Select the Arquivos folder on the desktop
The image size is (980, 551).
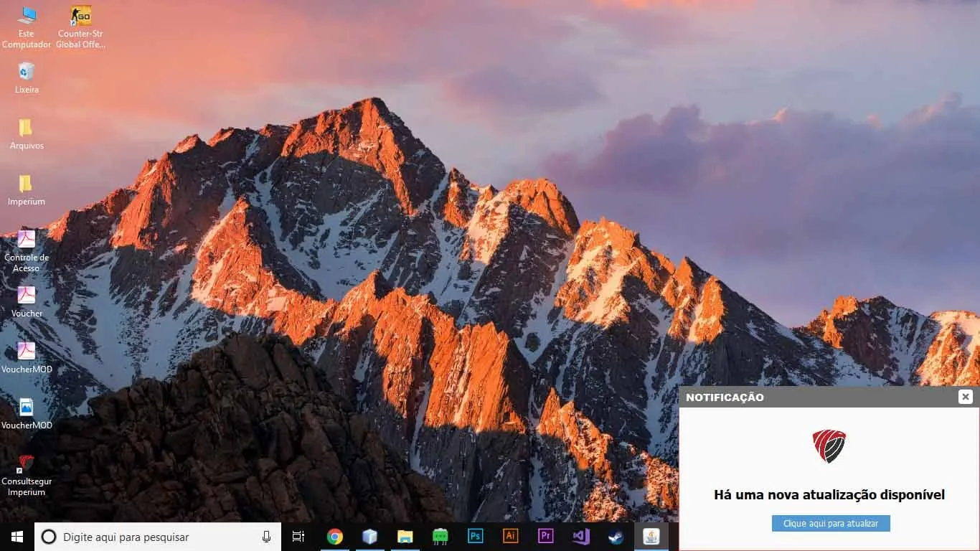click(x=27, y=133)
